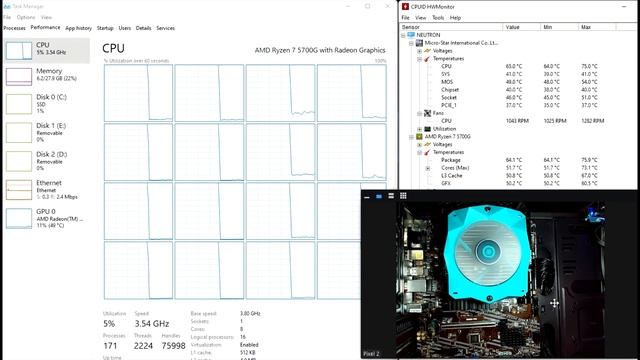Select Ethernet in the performance sidebar

point(47,189)
